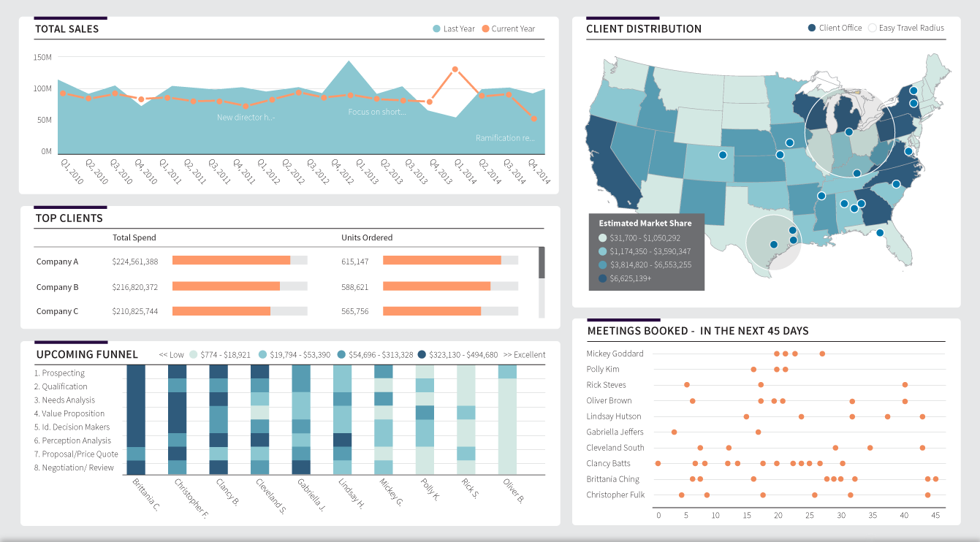
Task: Select Rick Steves in Meetings Booked list
Action: click(606, 385)
